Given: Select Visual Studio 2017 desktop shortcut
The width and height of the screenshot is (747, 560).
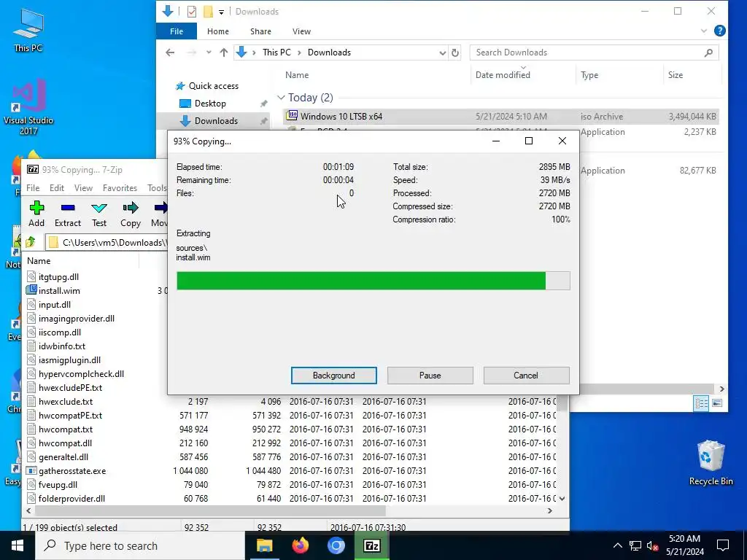Looking at the screenshot, I should click(x=28, y=107).
